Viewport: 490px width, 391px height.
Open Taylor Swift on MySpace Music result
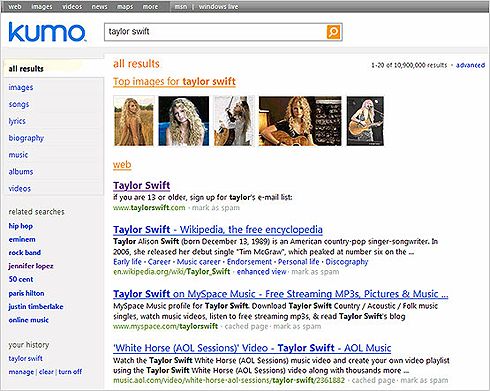(x=280, y=294)
